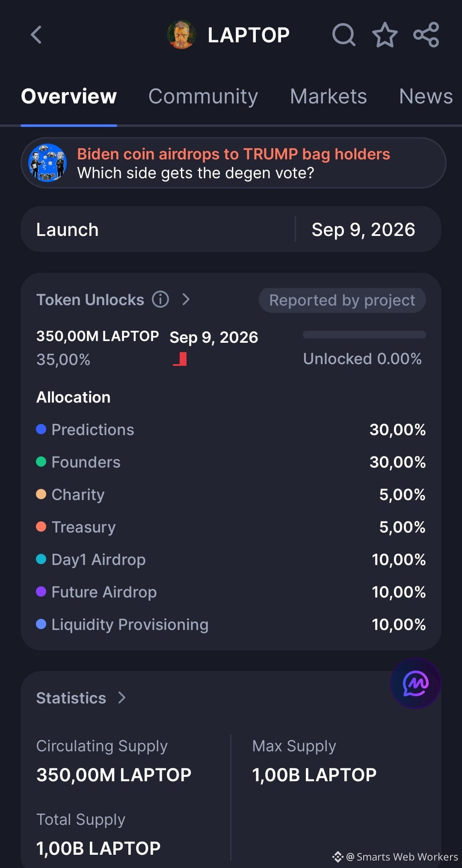This screenshot has width=462, height=868.
Task: Tap the unlocked progress bar
Action: click(364, 335)
